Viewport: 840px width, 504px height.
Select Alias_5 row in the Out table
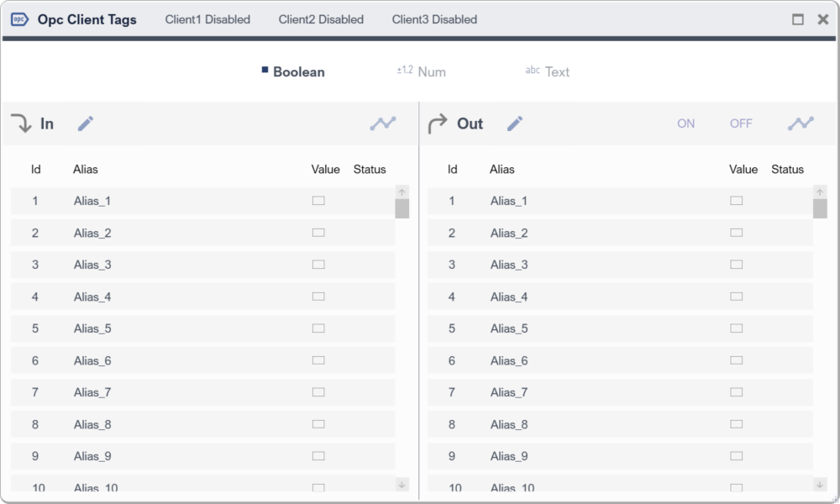(x=509, y=328)
